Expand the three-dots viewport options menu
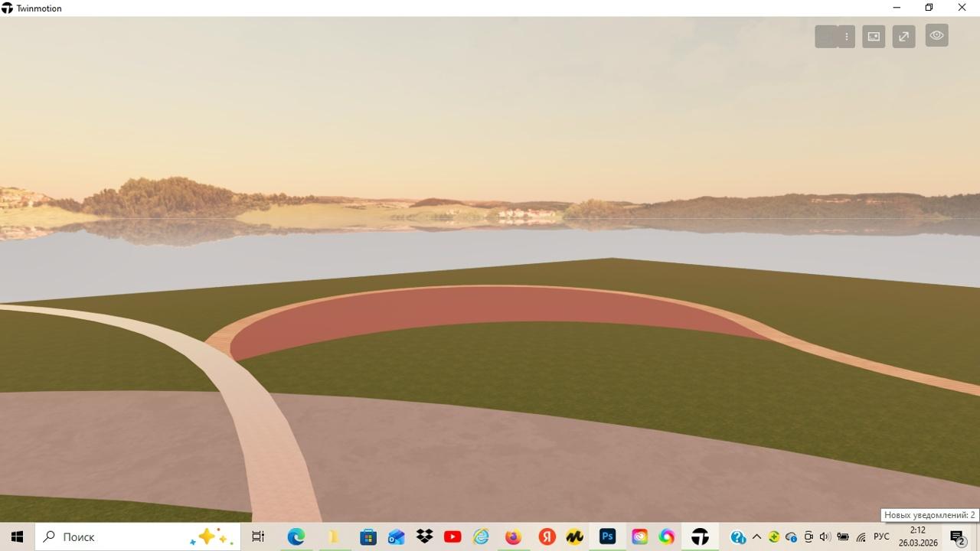 coord(846,37)
